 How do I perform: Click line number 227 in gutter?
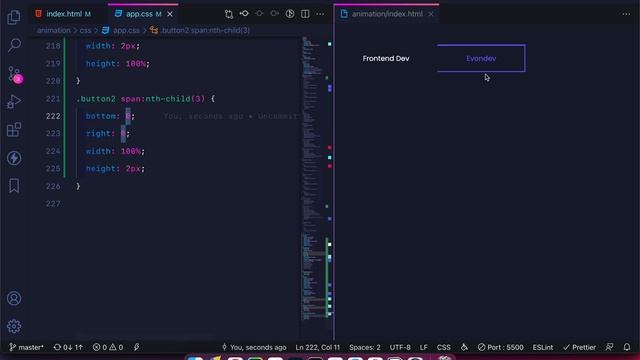(x=53, y=204)
